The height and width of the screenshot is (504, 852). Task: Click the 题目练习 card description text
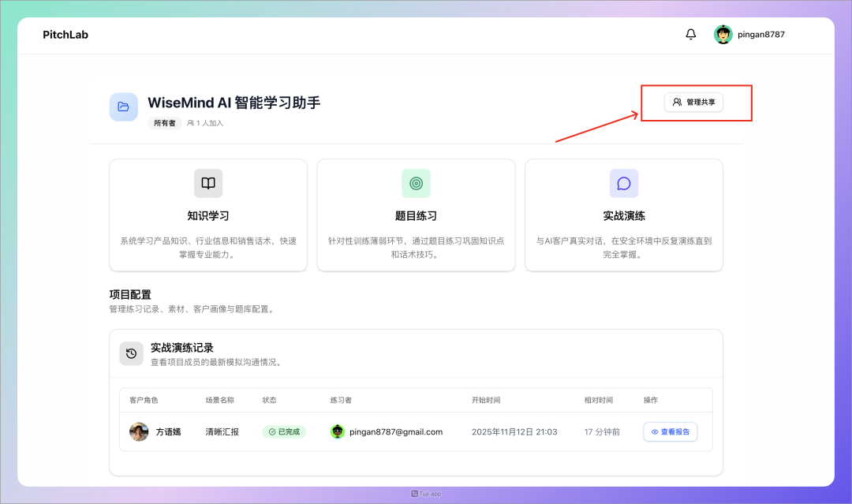pyautogui.click(x=417, y=248)
